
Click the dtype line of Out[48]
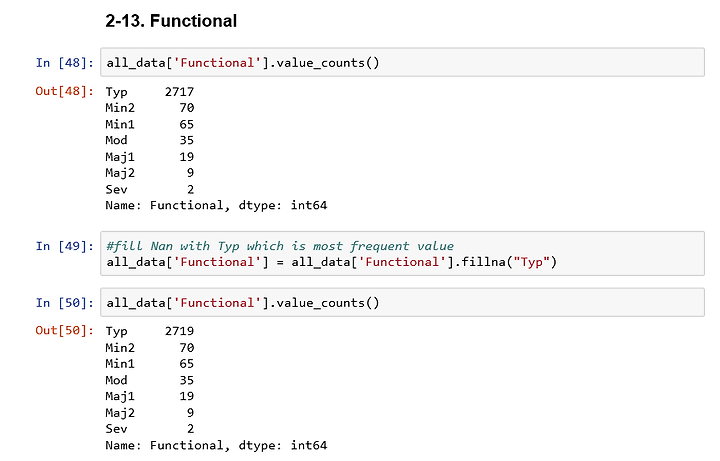[216, 206]
